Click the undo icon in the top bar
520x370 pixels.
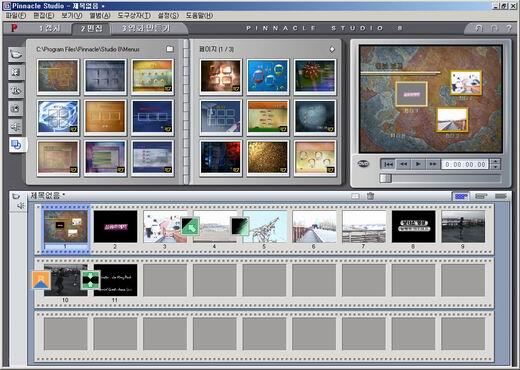tap(478, 28)
